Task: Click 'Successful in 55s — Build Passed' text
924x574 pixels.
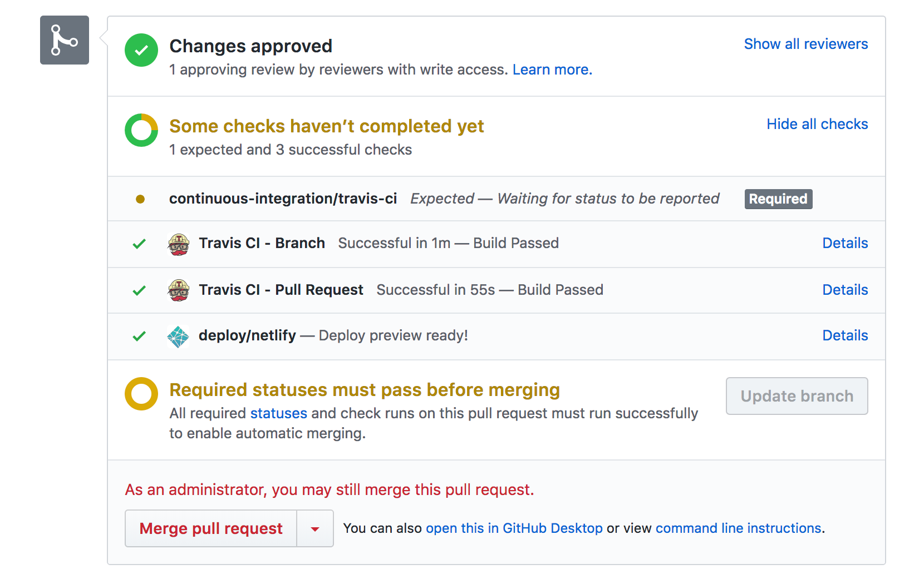Action: point(490,290)
